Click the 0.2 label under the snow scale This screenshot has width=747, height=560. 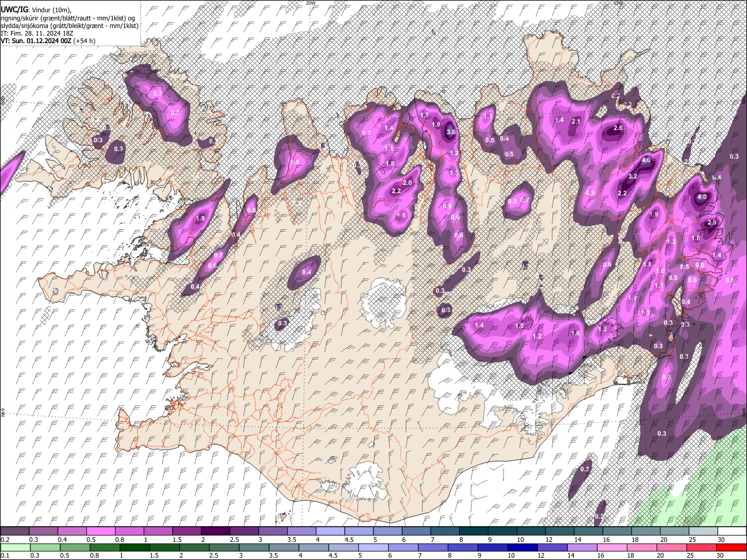[x=5, y=540]
